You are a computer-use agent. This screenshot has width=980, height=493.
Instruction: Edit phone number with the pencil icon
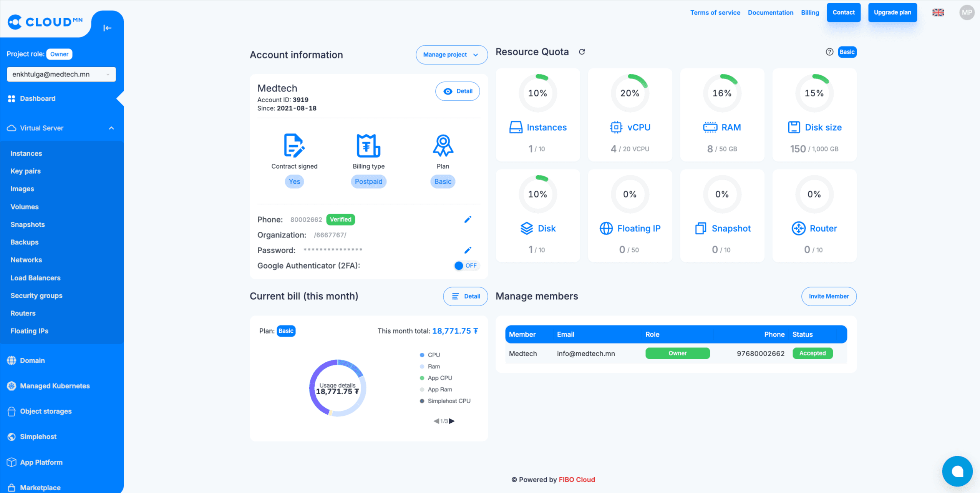[x=468, y=219]
